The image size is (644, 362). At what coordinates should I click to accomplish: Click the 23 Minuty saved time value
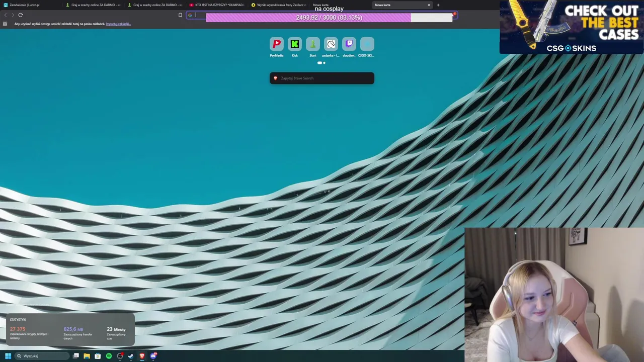[x=116, y=329]
